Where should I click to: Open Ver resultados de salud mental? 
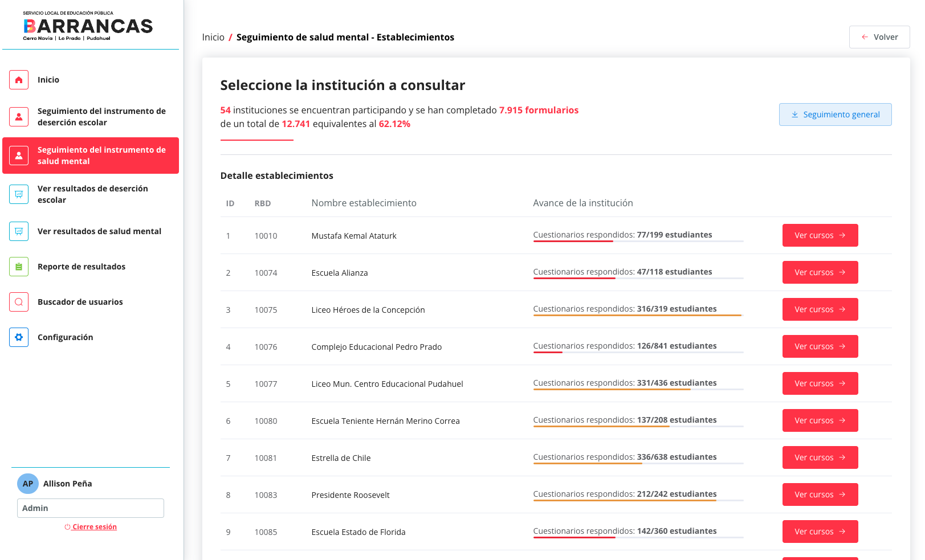(91, 231)
